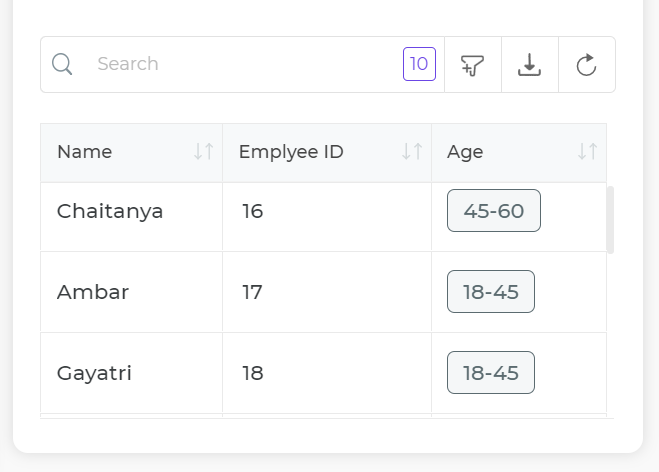Sort by Emplyee ID column arrows

(412, 152)
